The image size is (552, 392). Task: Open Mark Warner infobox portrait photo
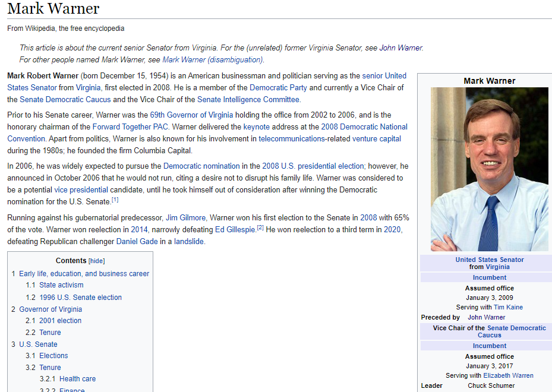490,169
